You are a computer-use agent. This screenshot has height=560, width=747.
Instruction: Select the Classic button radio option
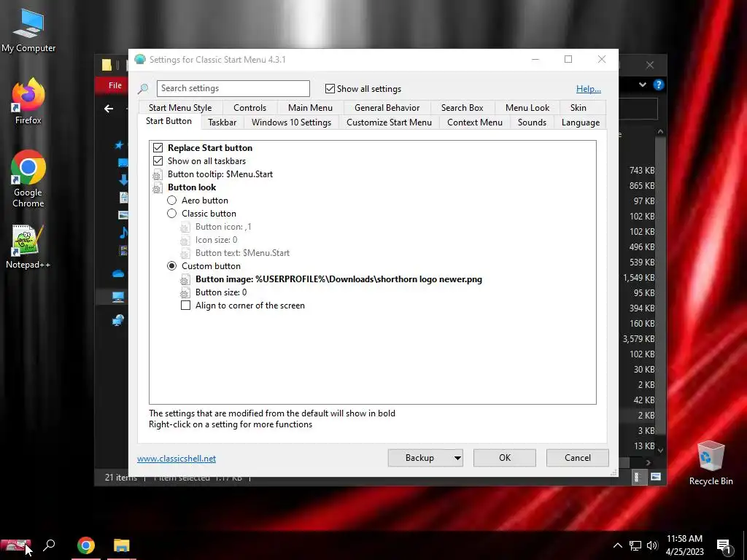click(x=171, y=214)
